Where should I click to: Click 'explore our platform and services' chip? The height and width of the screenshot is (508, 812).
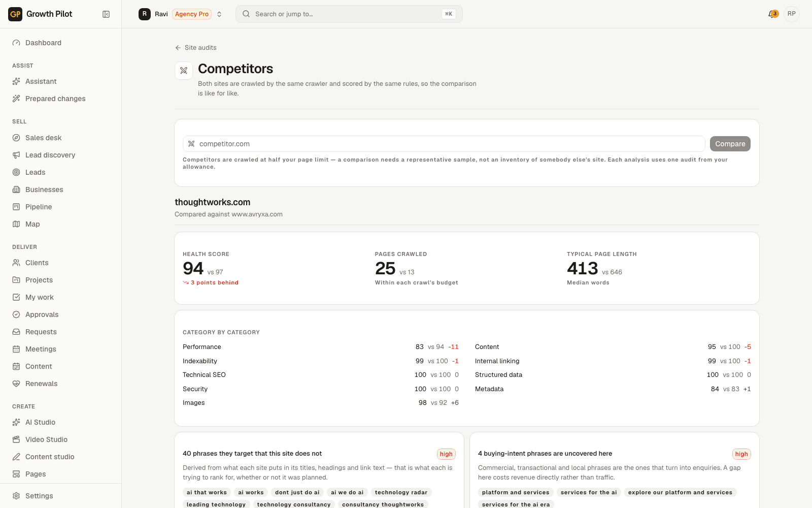pyautogui.click(x=680, y=492)
